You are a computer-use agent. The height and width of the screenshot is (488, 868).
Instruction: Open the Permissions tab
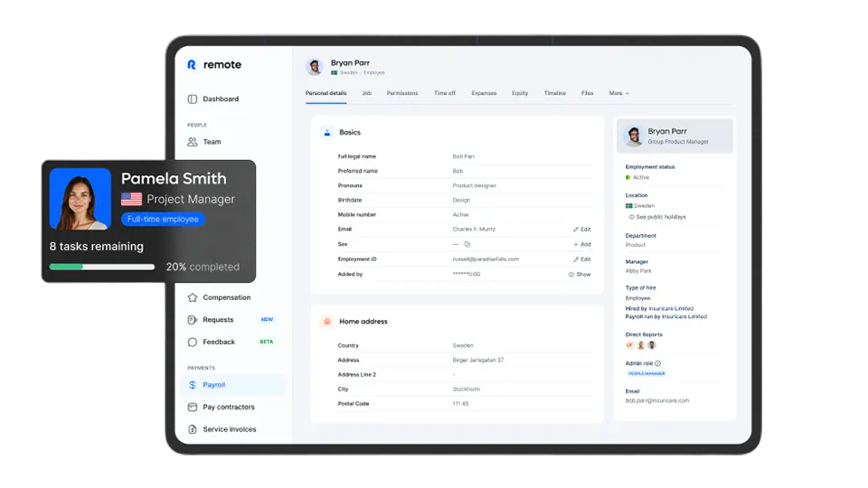click(x=402, y=93)
